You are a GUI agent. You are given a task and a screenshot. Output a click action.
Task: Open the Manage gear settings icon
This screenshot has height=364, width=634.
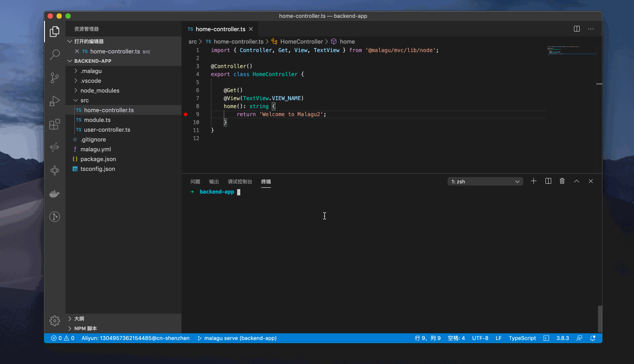[x=55, y=321]
